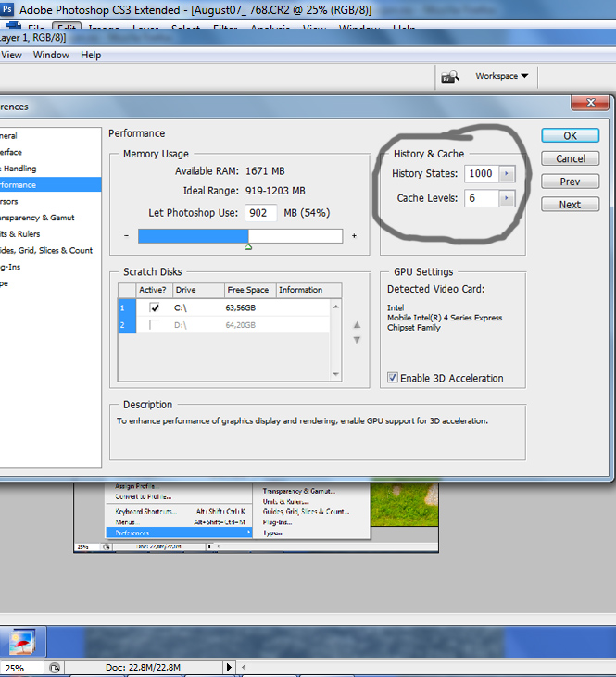
Task: Click the Drive column header
Action: [198, 290]
